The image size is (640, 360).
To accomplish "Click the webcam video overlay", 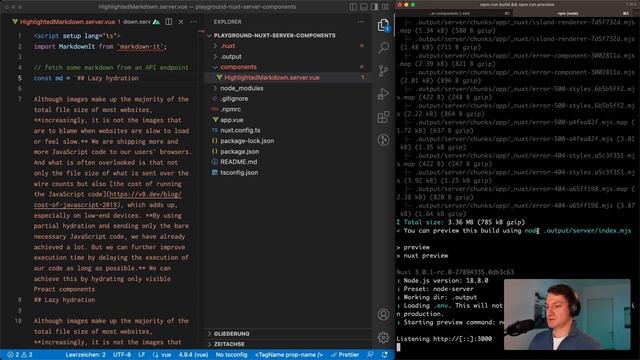I will tap(567, 314).
